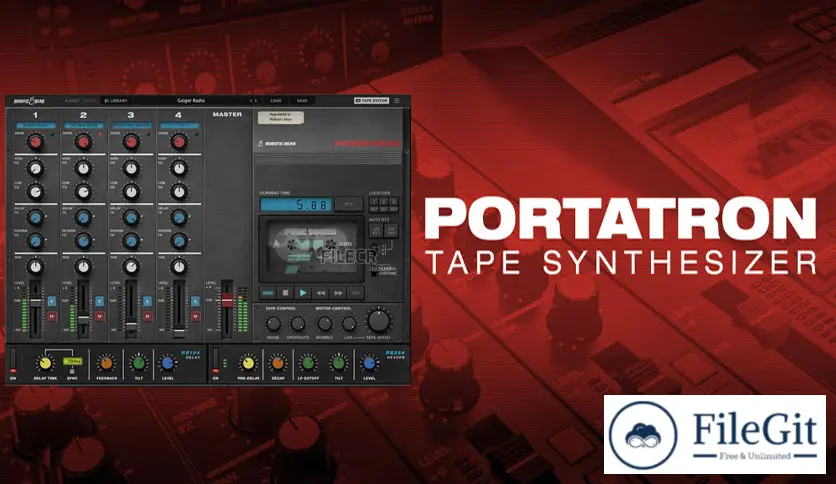Click the blue leftmost transport button
Image resolution: width=836 pixels, height=484 pixels.
268,293
